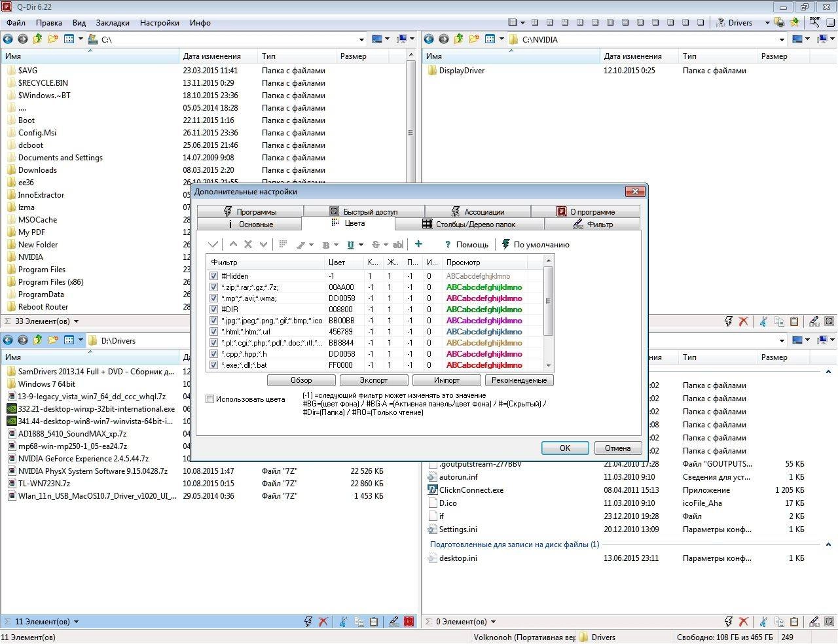
Task: Uncheck the #DIR filter checkbox
Action: [213, 310]
